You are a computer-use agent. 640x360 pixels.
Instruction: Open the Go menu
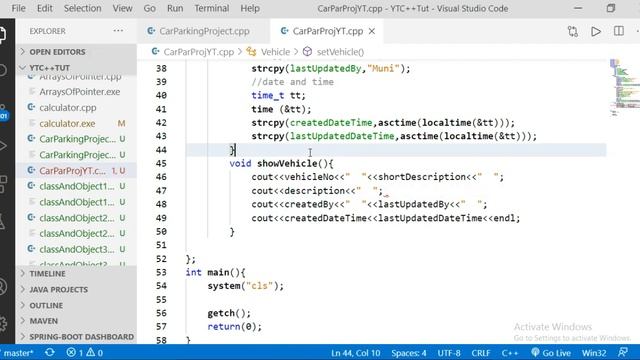coord(149,8)
